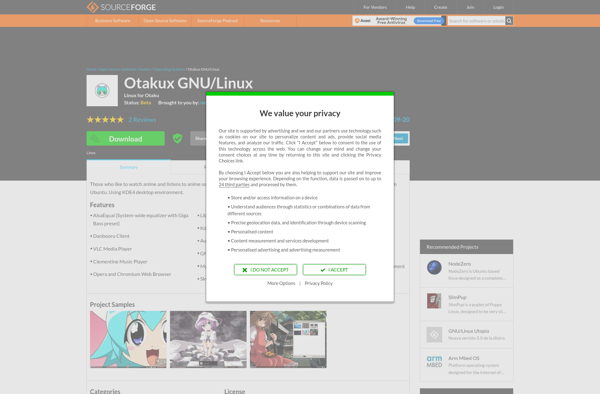Click the 'Clementine Music Player' feature text

point(120,262)
